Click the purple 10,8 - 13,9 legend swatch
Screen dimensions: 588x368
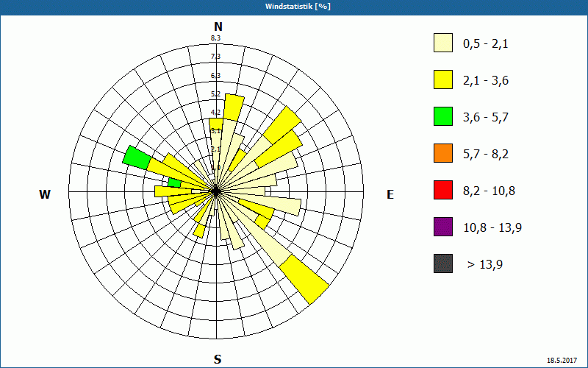pyautogui.click(x=443, y=227)
